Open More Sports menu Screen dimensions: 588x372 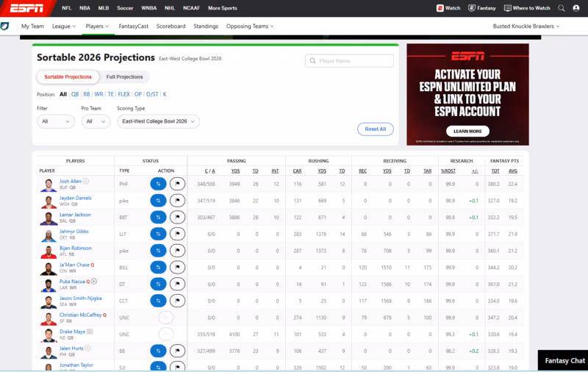click(x=223, y=8)
